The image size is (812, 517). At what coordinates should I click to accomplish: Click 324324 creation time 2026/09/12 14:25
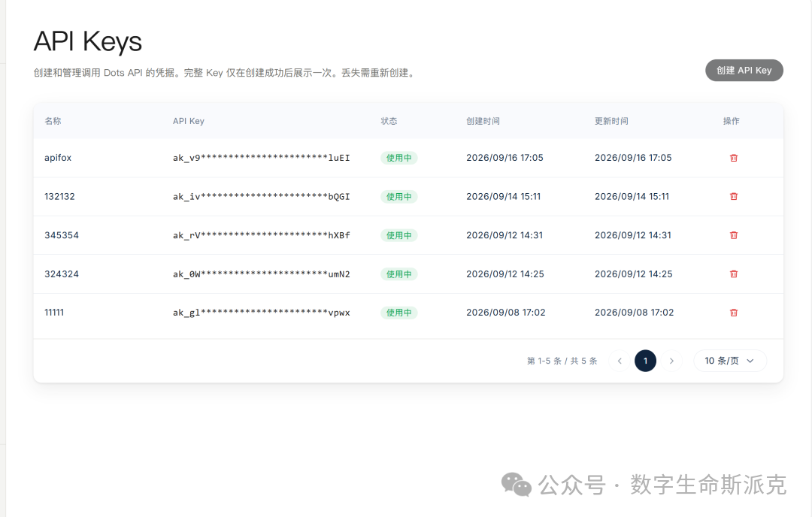pos(505,274)
